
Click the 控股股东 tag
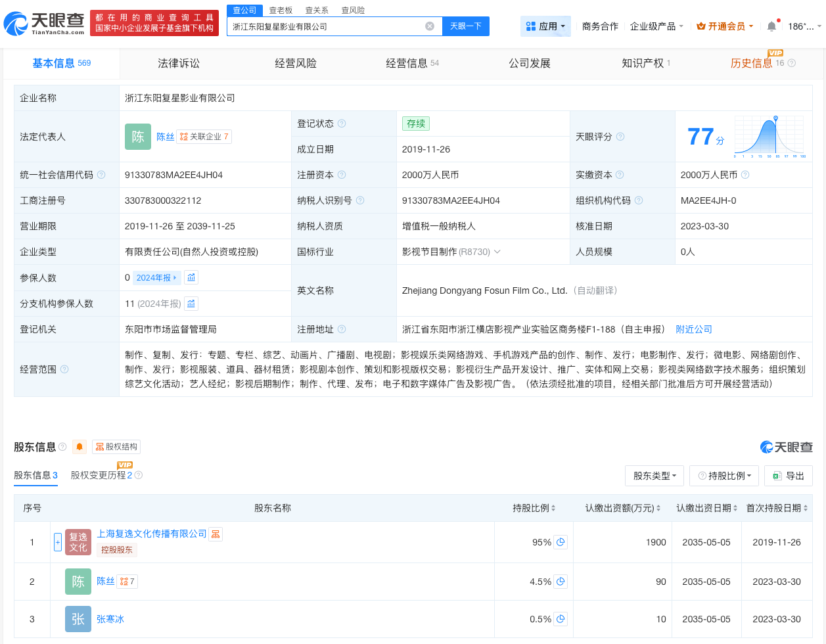coord(117,550)
